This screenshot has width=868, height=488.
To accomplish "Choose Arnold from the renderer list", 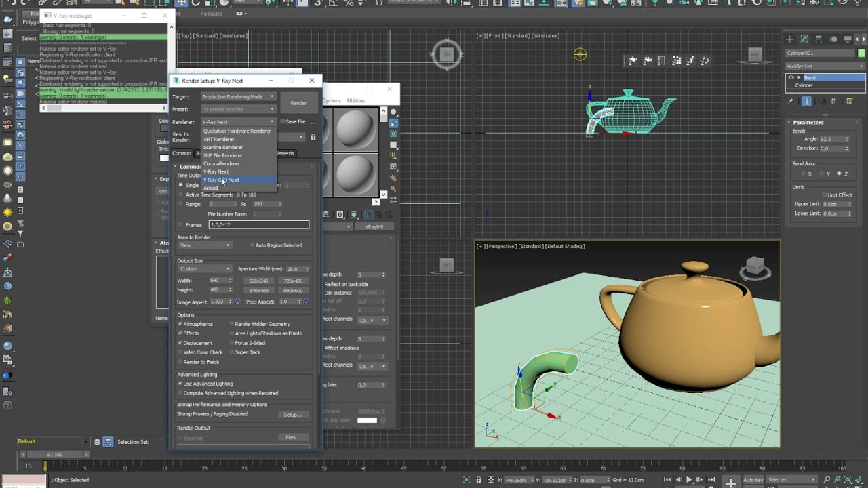I will (x=211, y=188).
